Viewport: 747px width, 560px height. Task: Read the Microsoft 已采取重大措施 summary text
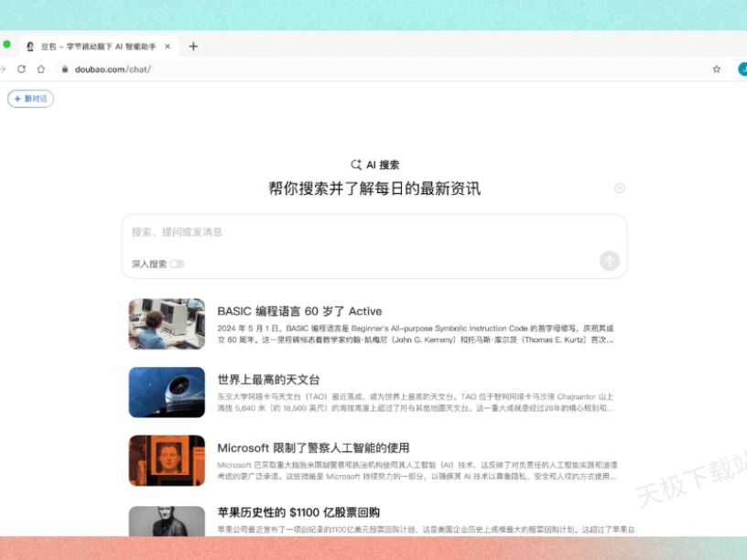tap(417, 470)
